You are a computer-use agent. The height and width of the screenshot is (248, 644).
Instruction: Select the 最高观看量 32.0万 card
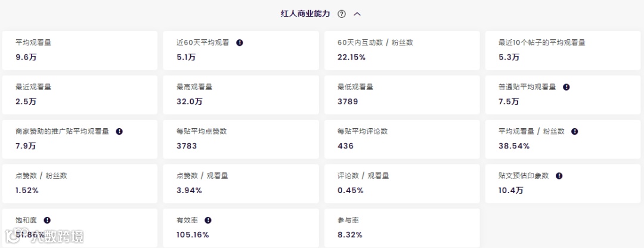coord(241,95)
